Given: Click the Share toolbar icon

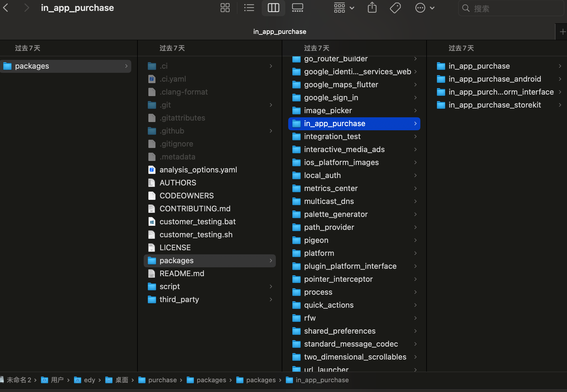Looking at the screenshot, I should click(x=372, y=8).
